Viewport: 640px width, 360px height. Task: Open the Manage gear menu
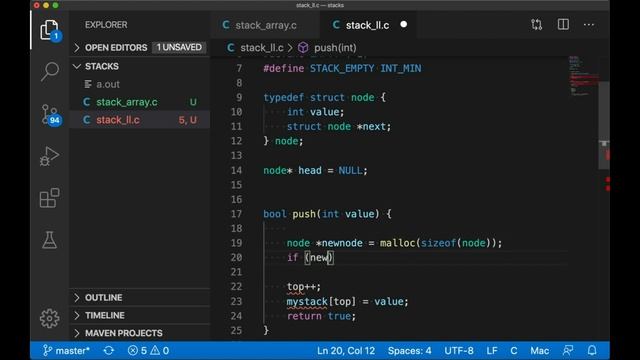pyautogui.click(x=49, y=318)
